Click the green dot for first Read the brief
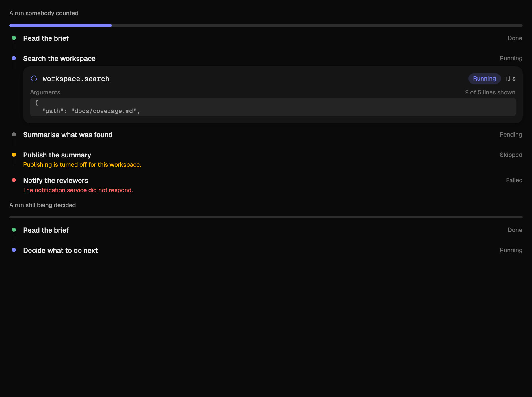 pos(14,38)
